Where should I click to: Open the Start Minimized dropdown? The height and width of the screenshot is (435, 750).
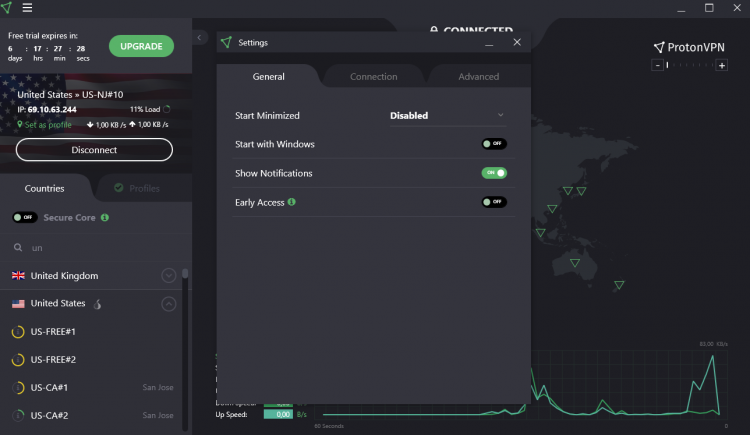[448, 116]
